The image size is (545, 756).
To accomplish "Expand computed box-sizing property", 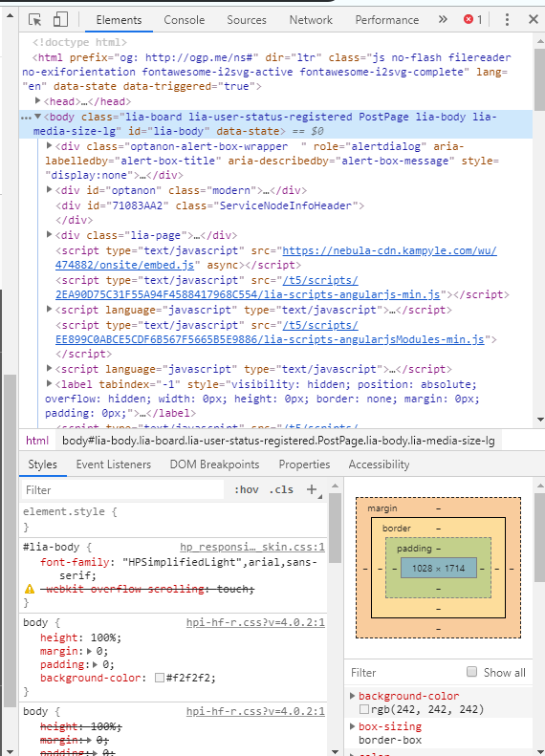I will coord(353,726).
